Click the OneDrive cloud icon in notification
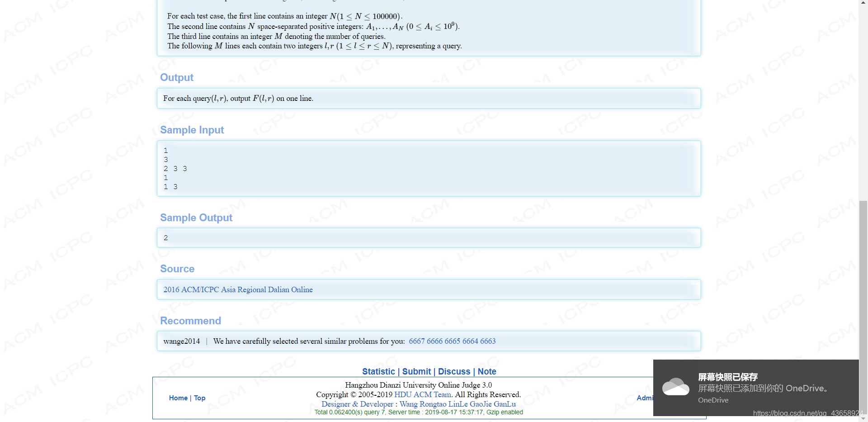The image size is (868, 422). 675,387
